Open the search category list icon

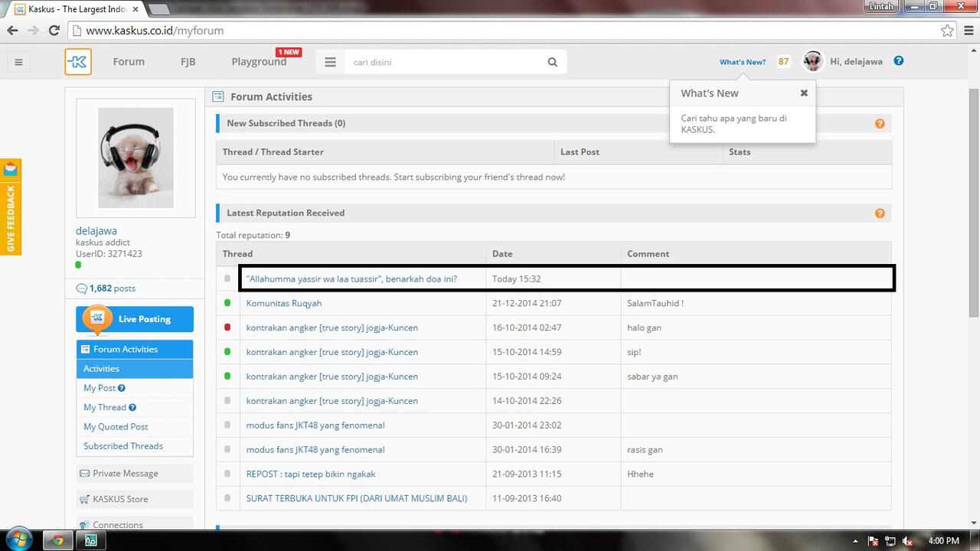click(330, 62)
